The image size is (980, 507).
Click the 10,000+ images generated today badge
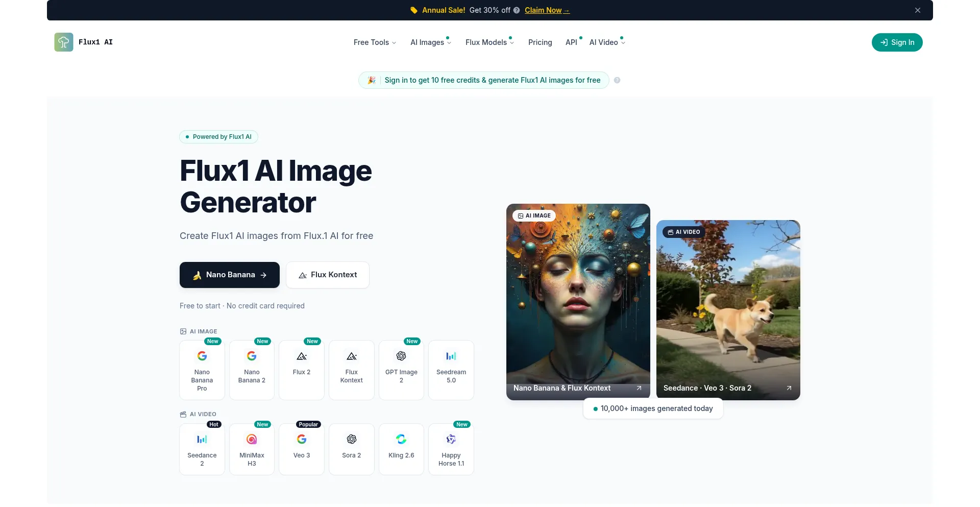point(653,408)
